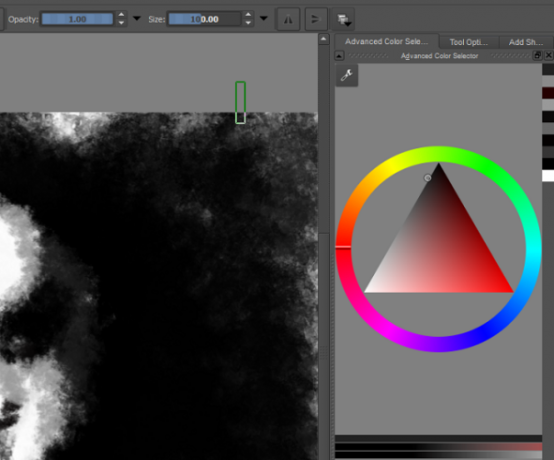The width and height of the screenshot is (554, 460).
Task: Switch to the Tool Options tab
Action: pos(468,42)
